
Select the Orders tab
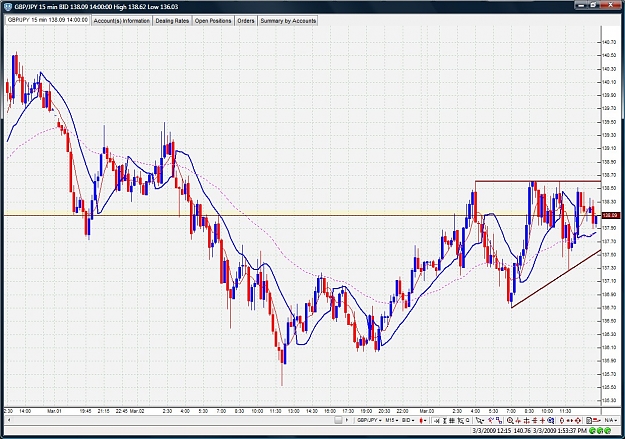(246, 21)
